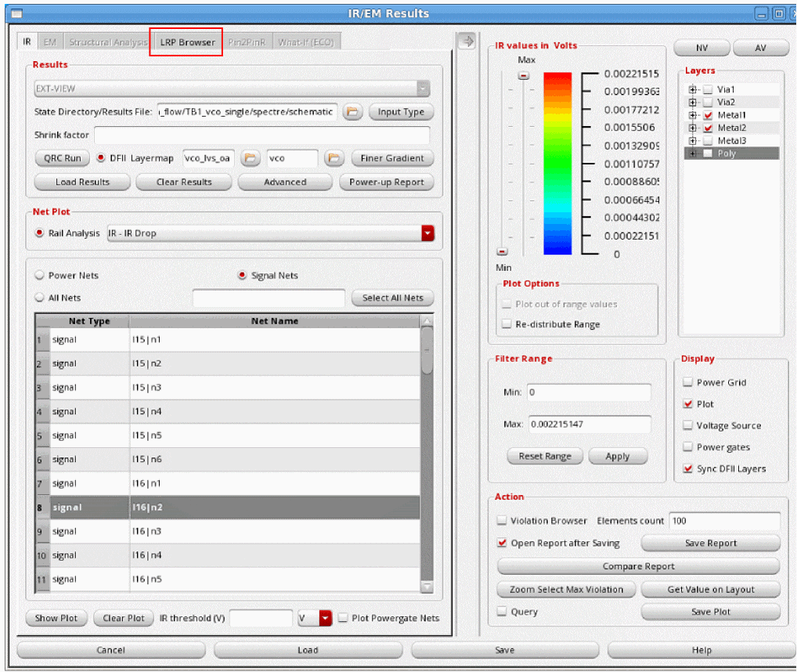Expand the Metal3 layer tree node

[692, 141]
